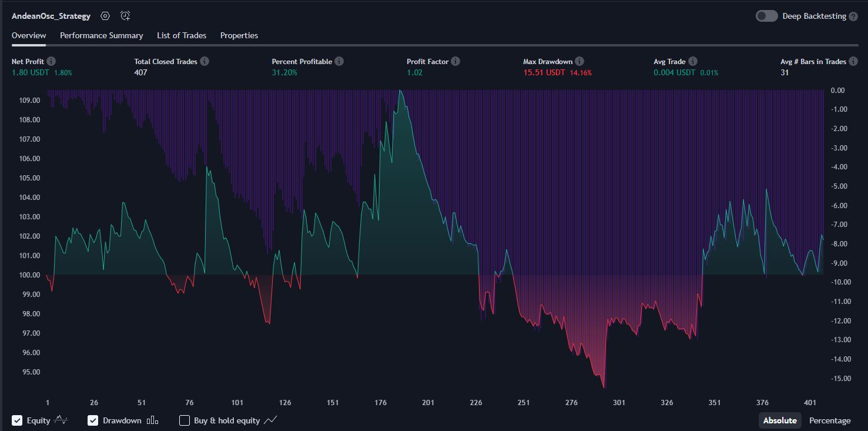Open the Properties tab
868x431 pixels.
point(239,35)
